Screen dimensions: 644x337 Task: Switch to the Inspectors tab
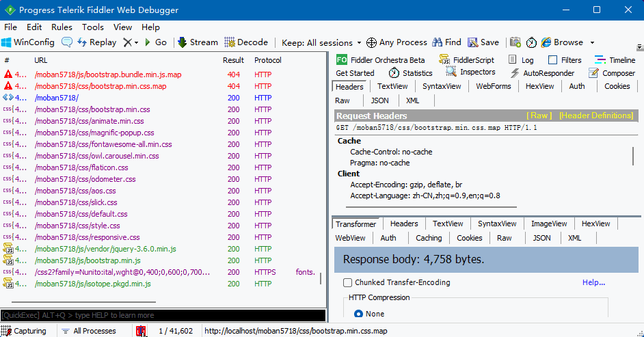click(470, 72)
